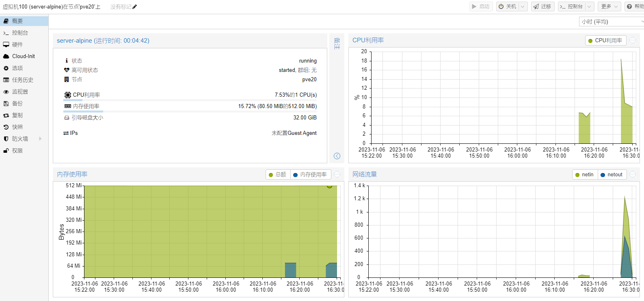The width and height of the screenshot is (644, 301).
Task: Toggle the netout legend series
Action: [612, 175]
